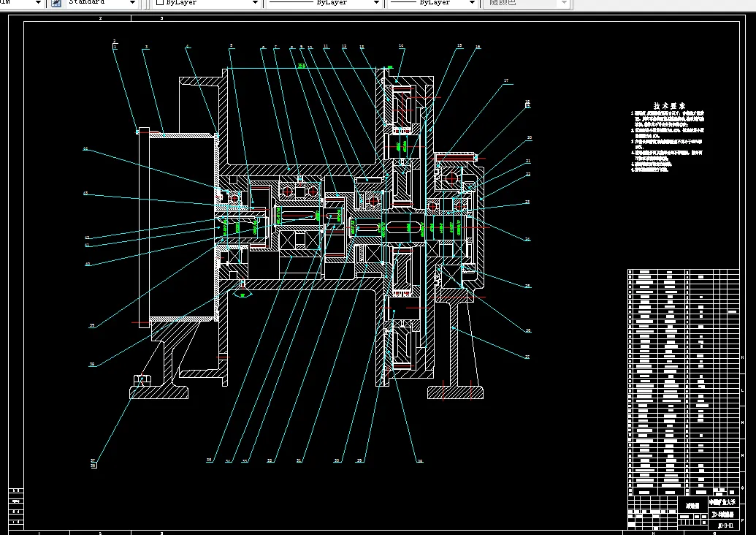Click the large left end cover rectangle
The width and height of the screenshot is (756, 535).
179,227
